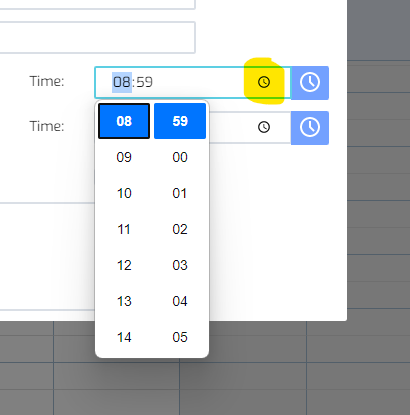Choose hour 12 in the picker

(x=124, y=265)
